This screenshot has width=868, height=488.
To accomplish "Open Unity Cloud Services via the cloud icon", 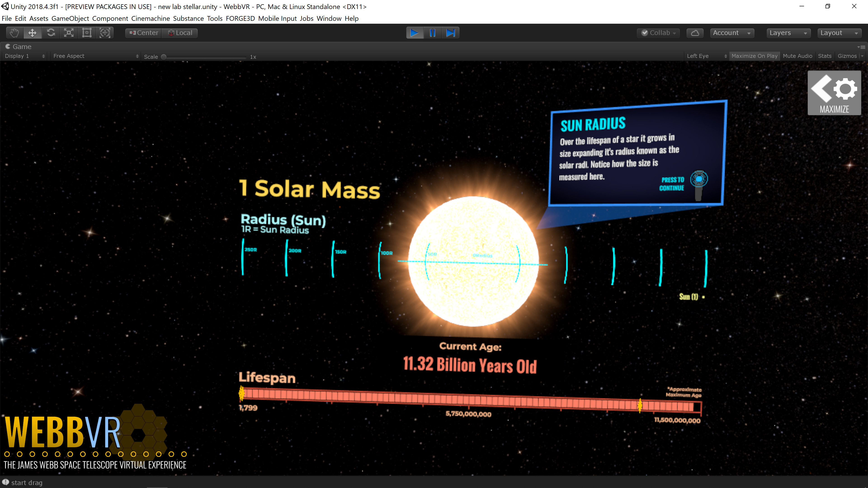I will 695,33.
